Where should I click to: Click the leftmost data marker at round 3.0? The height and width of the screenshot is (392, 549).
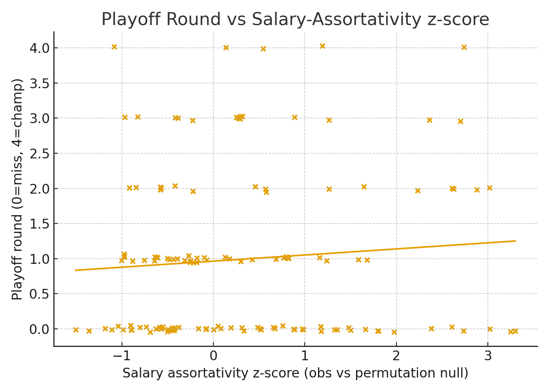click(125, 118)
